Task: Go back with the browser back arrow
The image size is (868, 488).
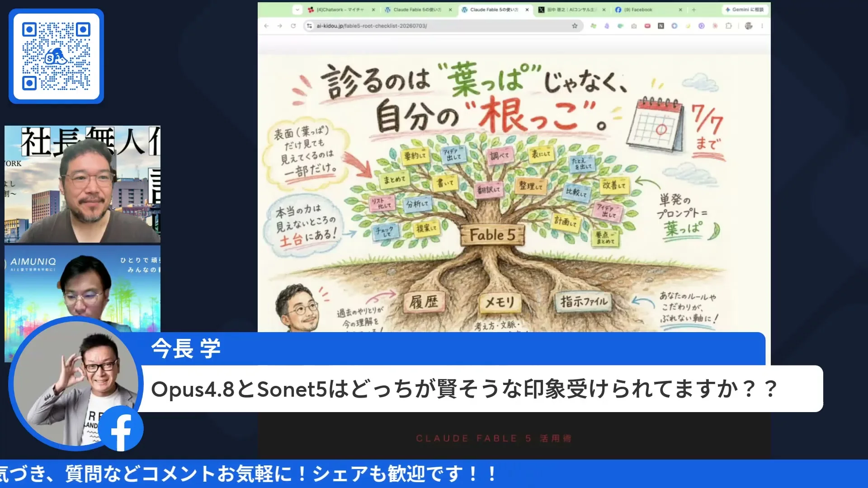Action: [x=266, y=26]
